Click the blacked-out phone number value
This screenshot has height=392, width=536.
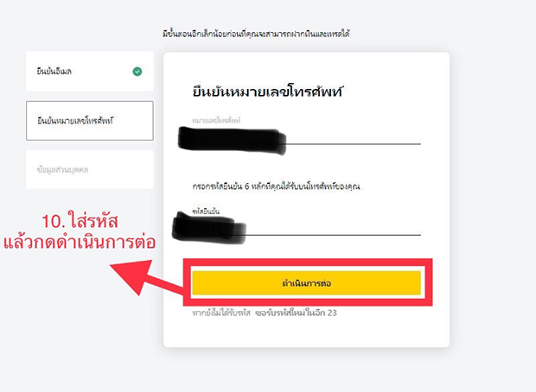(x=232, y=141)
